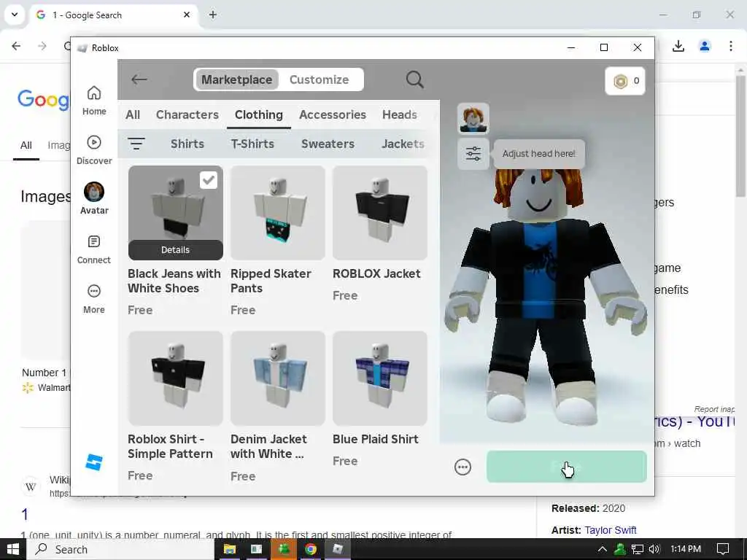This screenshot has width=747, height=560.
Task: Show hidden system tray icons
Action: pyautogui.click(x=602, y=549)
